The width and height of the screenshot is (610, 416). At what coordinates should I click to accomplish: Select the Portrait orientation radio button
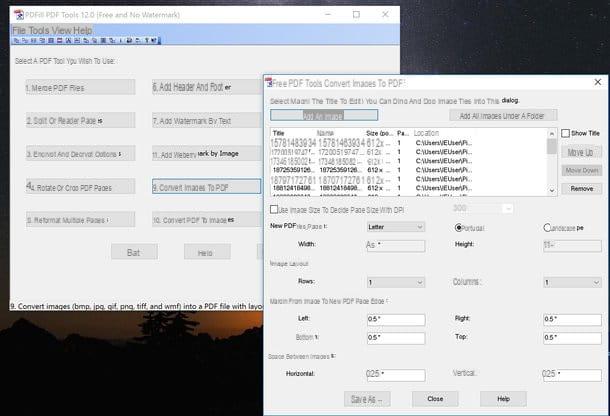(458, 228)
